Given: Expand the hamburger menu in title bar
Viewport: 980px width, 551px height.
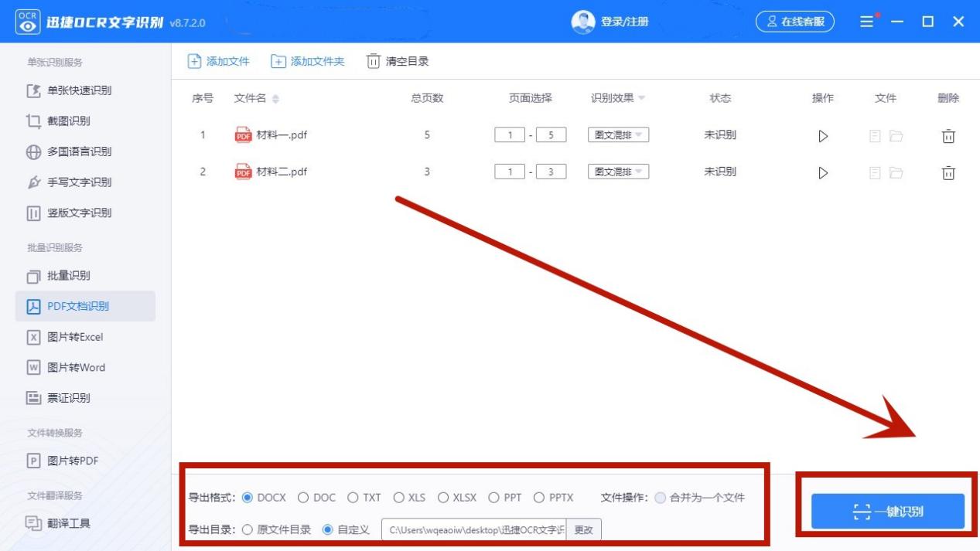Looking at the screenshot, I should (866, 22).
